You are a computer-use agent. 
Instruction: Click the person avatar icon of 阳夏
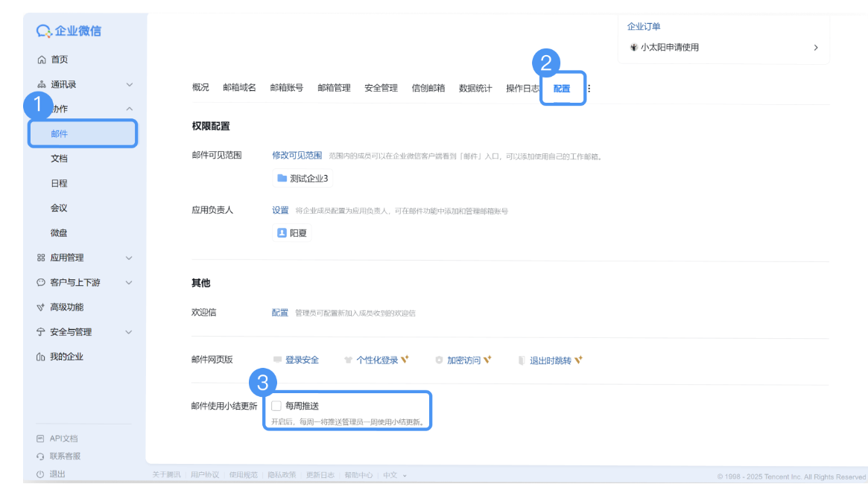click(282, 233)
